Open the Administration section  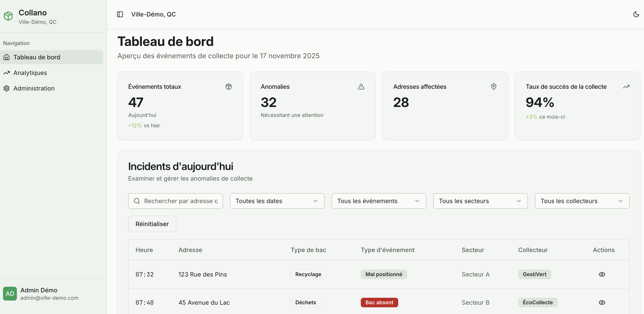point(34,88)
